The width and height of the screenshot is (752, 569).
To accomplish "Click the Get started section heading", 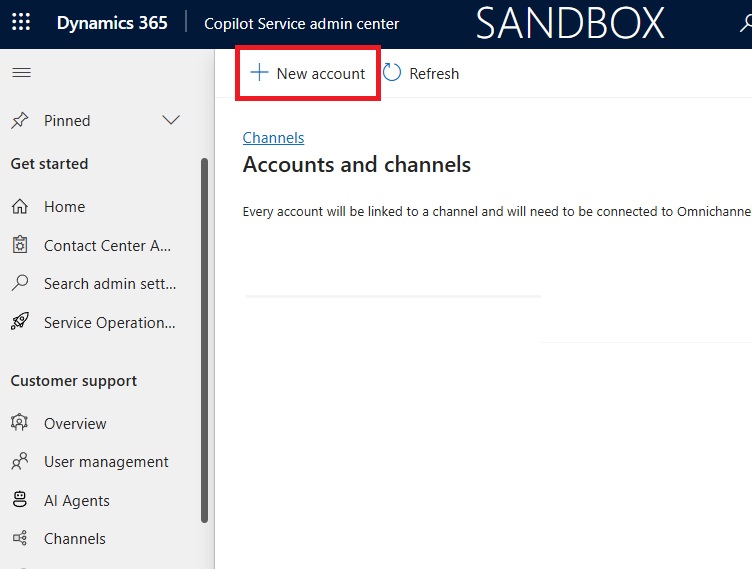I will (49, 164).
